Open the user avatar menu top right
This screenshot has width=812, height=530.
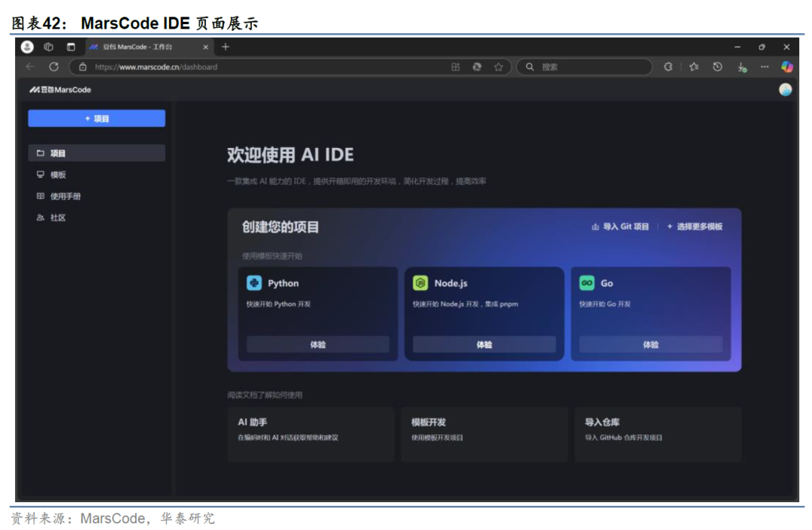pyautogui.click(x=785, y=89)
